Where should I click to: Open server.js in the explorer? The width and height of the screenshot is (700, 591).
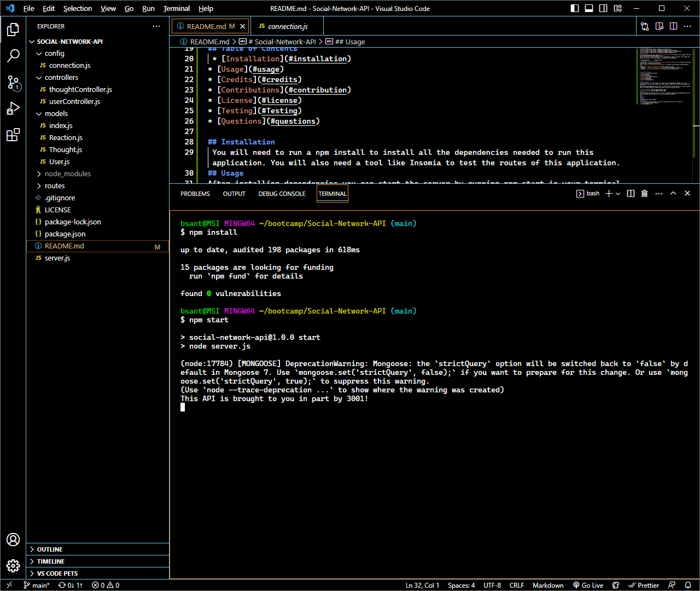(97, 258)
